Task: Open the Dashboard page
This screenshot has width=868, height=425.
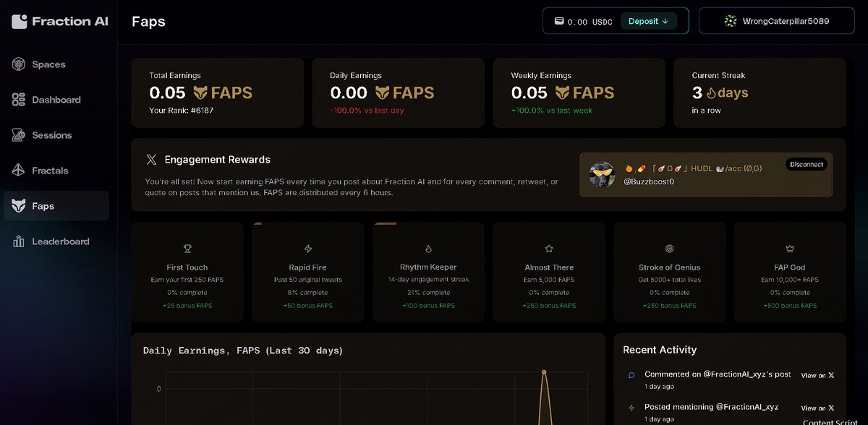Action: (56, 100)
